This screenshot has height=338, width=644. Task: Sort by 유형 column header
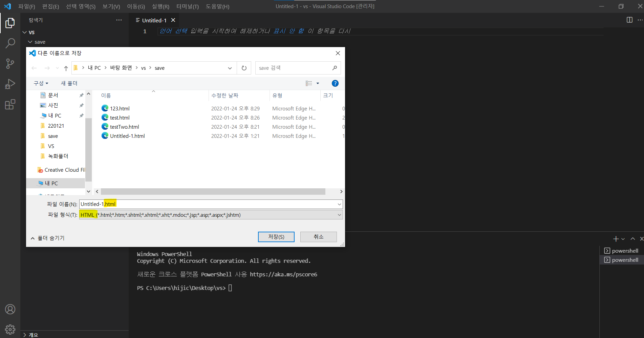coord(277,96)
